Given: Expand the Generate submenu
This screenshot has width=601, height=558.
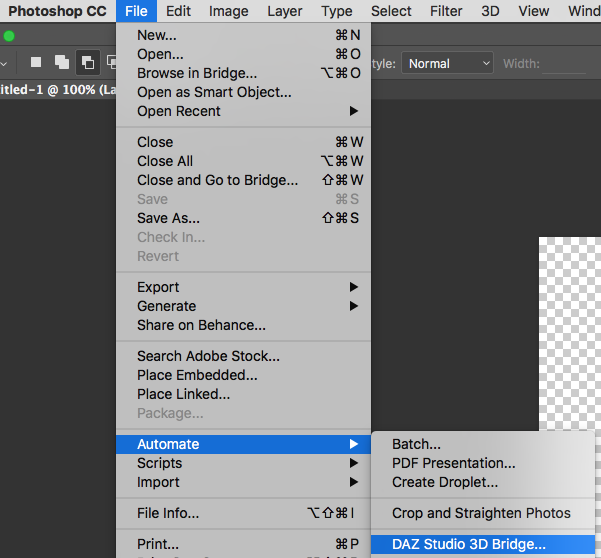Looking at the screenshot, I should [x=243, y=306].
